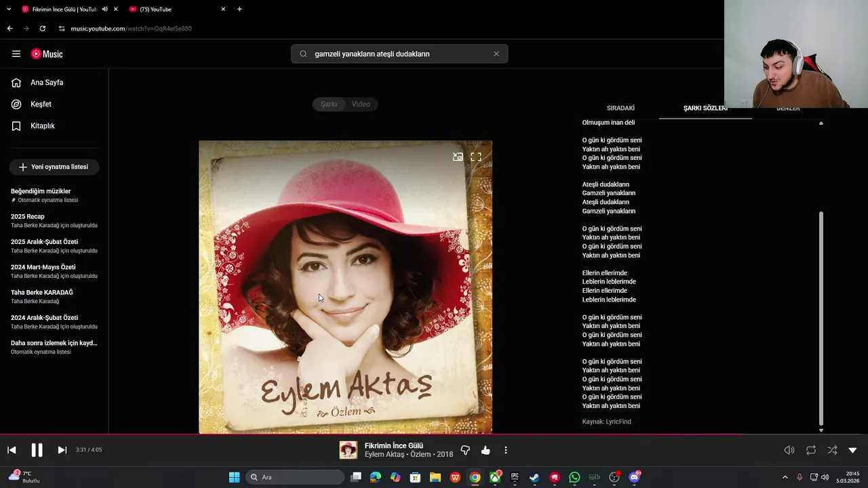
Task: Click the site info icon in address bar
Action: (62, 28)
